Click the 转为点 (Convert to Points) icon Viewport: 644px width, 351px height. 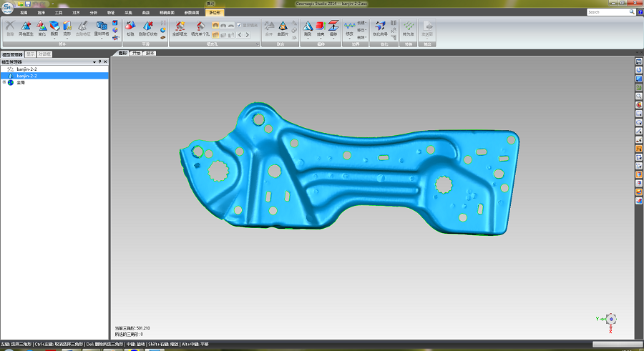coord(408,26)
